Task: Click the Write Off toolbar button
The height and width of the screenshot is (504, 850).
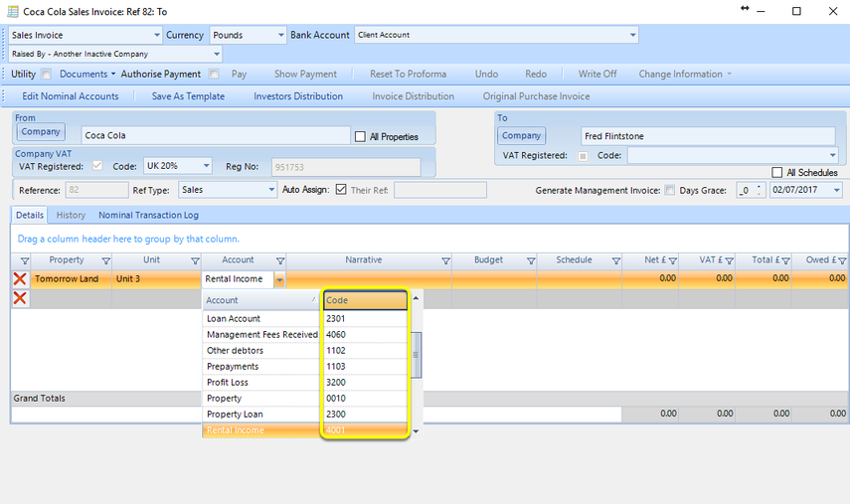Action: tap(597, 75)
